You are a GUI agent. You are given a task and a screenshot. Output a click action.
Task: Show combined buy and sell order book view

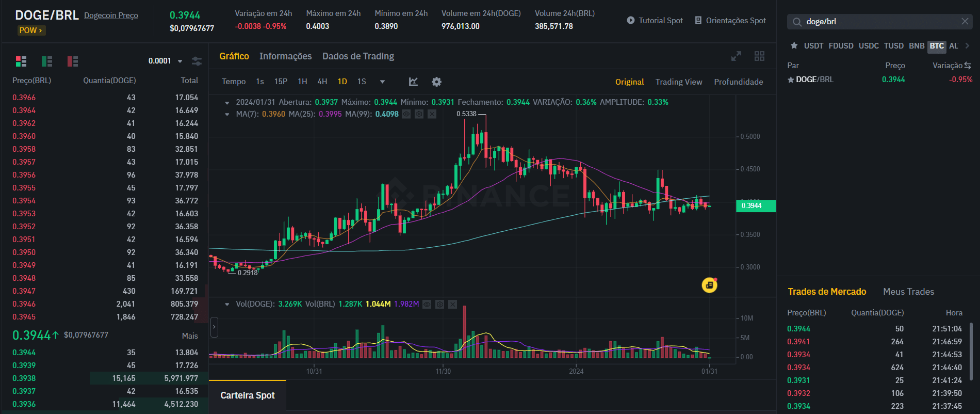coord(21,61)
